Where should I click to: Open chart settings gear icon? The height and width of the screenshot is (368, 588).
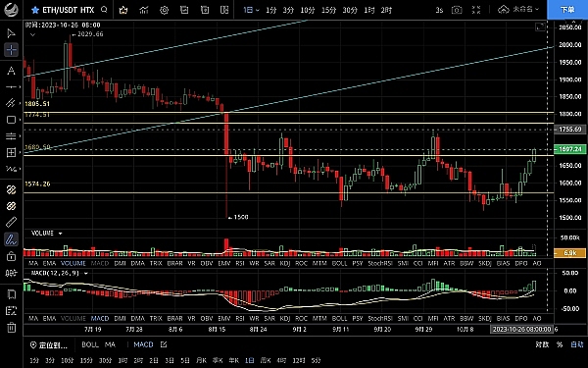(164, 10)
